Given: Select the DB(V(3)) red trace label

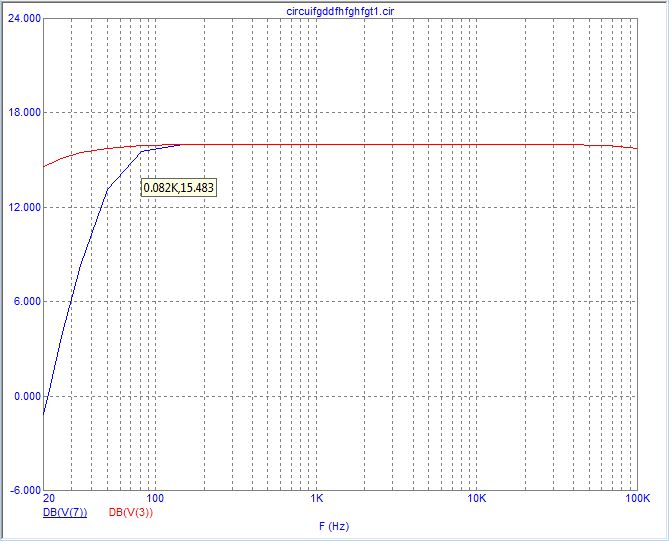Looking at the screenshot, I should click(x=131, y=512).
